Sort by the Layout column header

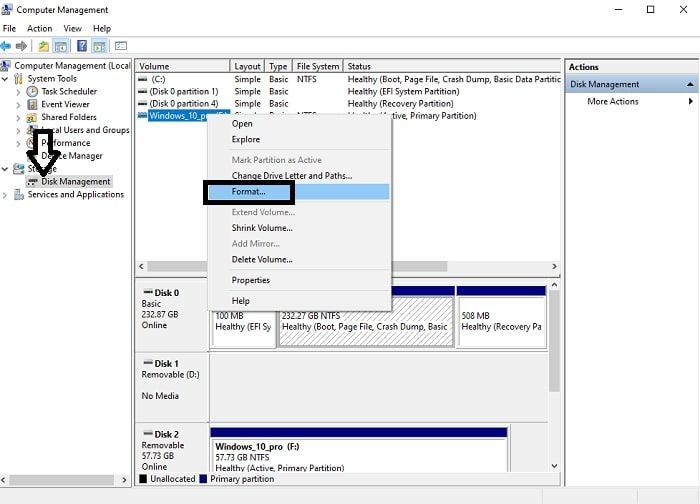point(247,66)
